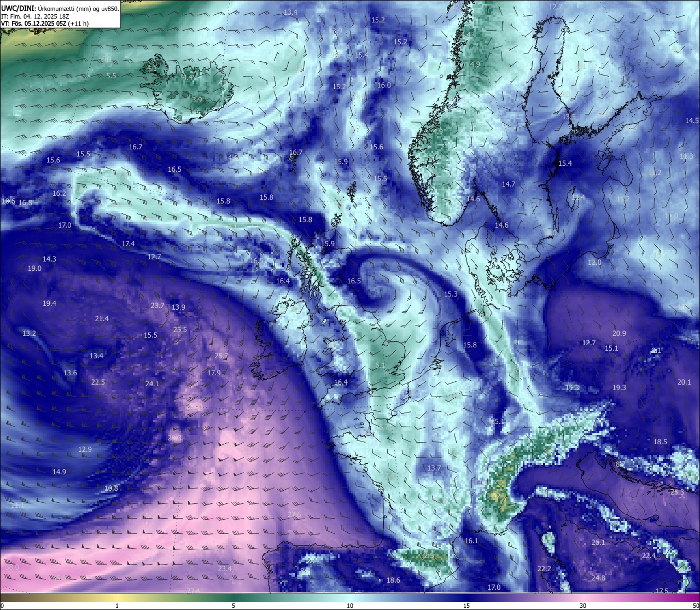Click the value 21.4 in the Atlantic
Image resolution: width=700 pixels, height=610 pixels.
click(102, 319)
